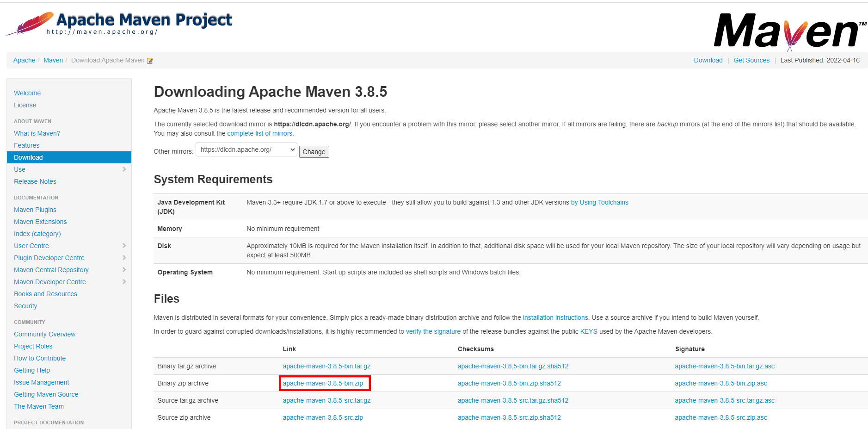Screen dimensions: 868x429
Task: Open Maven Plugins page
Action: [x=35, y=210]
